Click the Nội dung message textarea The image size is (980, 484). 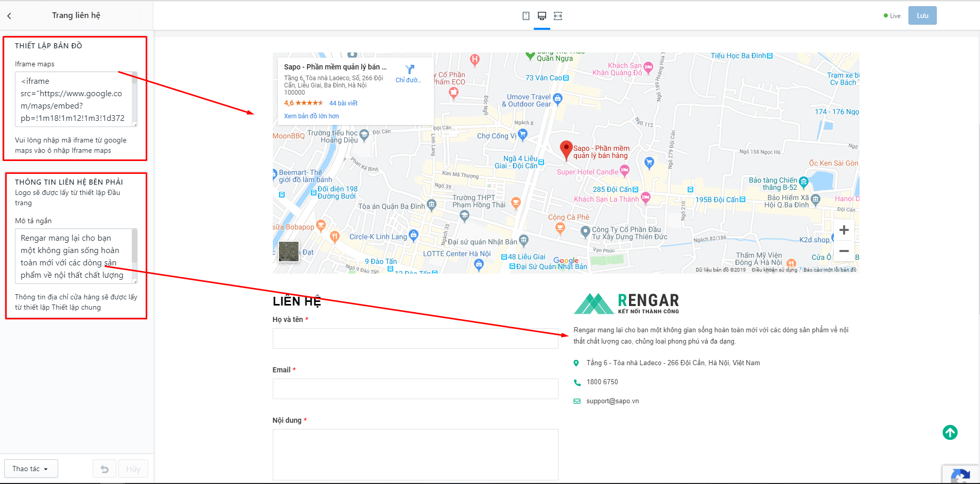coord(415,455)
